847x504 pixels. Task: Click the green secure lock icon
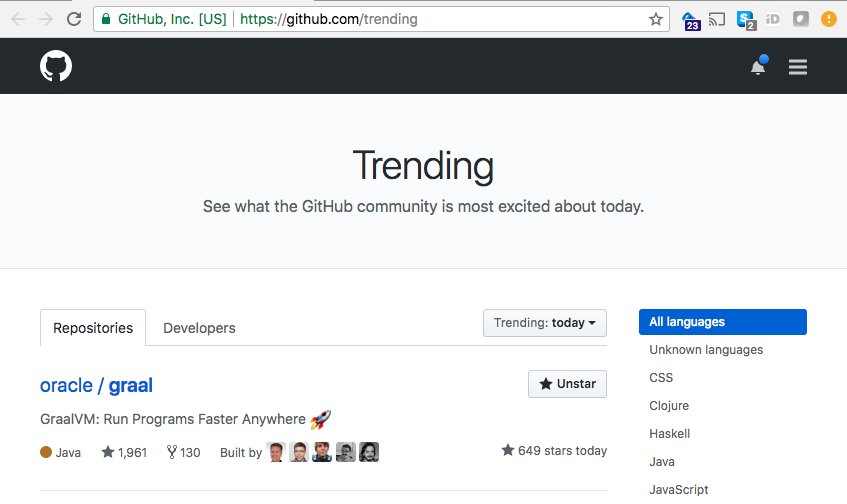[106, 19]
